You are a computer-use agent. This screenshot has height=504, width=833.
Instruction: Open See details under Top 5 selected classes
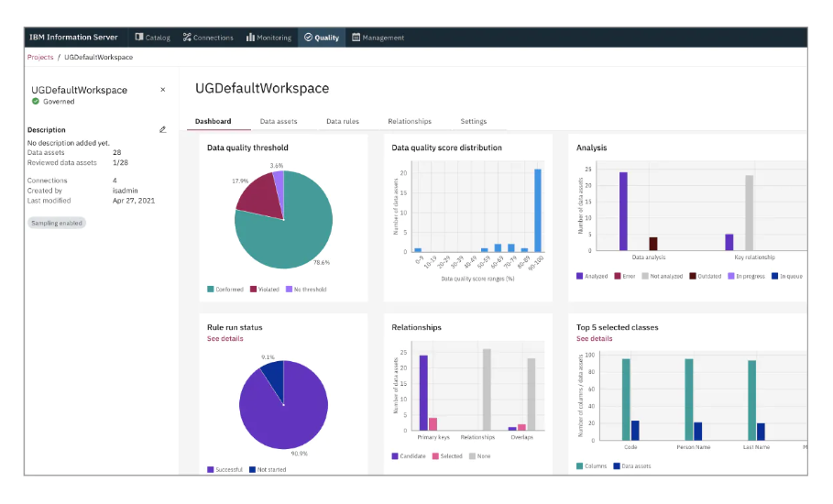click(595, 339)
